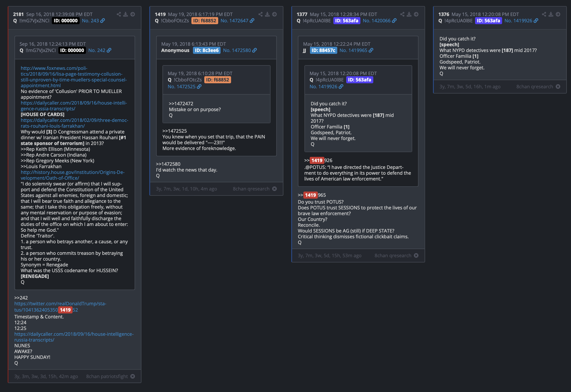571x392 pixels.
Task: Click post number 1377 heading
Action: pos(302,14)
